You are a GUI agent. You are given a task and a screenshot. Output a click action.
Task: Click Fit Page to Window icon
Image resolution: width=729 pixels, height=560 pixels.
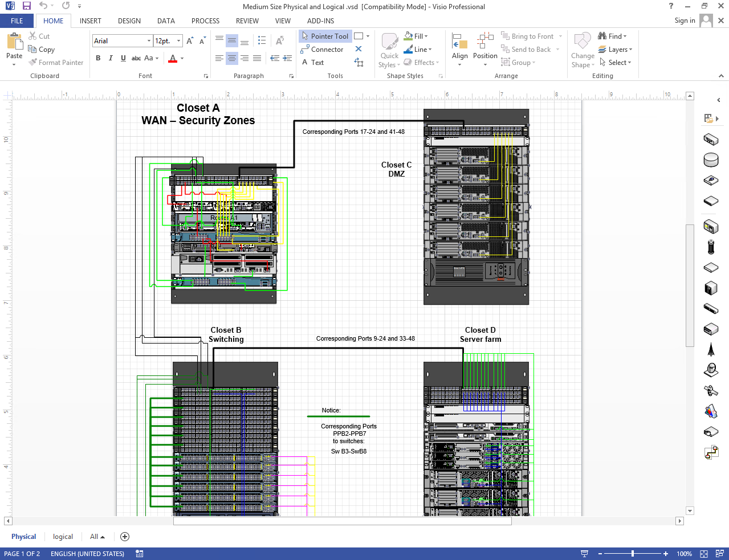click(703, 554)
